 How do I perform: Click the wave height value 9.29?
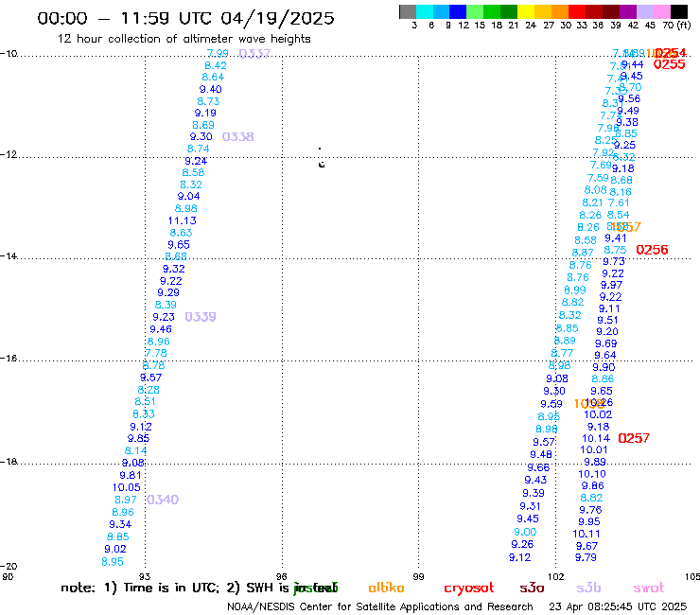tap(168, 292)
